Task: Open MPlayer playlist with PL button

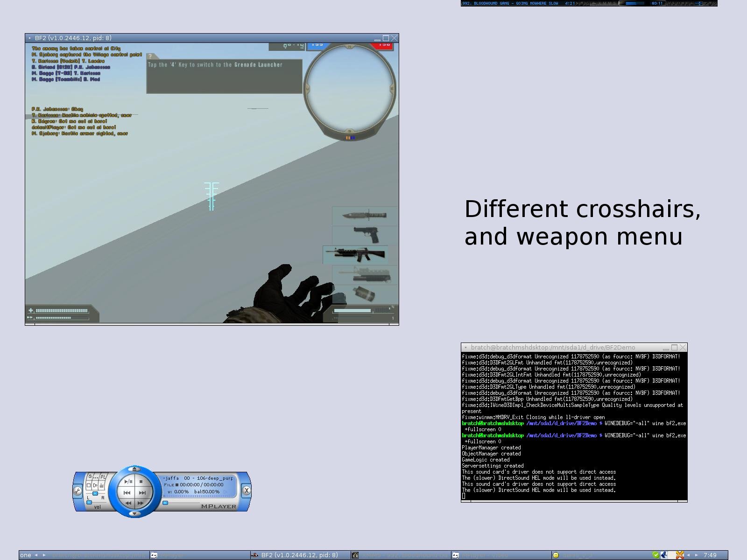Action: point(103,476)
